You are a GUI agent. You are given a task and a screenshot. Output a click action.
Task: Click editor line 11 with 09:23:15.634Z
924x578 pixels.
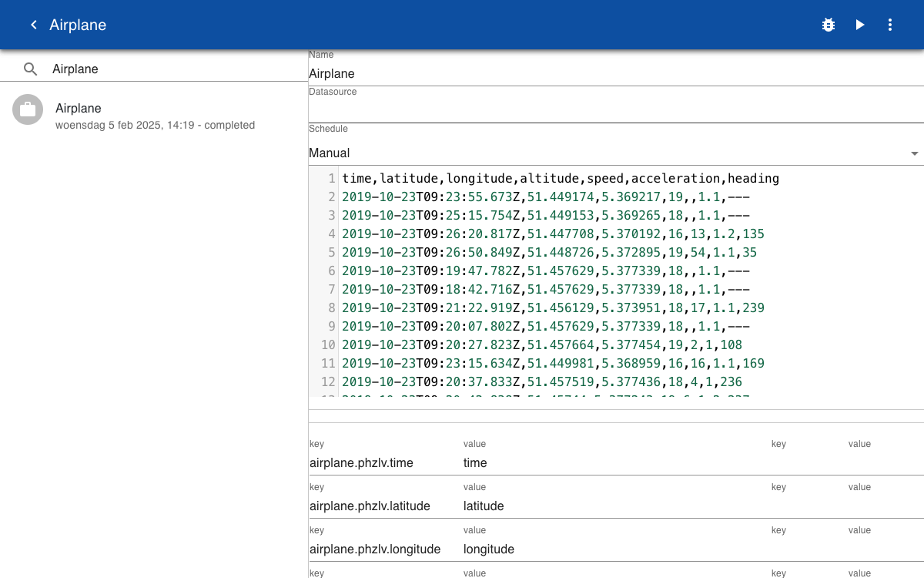554,364
